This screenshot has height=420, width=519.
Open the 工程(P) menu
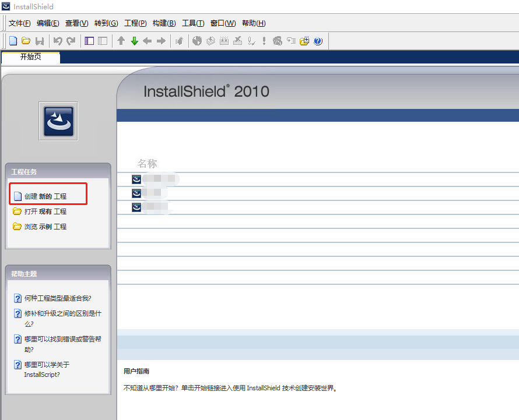pos(135,23)
